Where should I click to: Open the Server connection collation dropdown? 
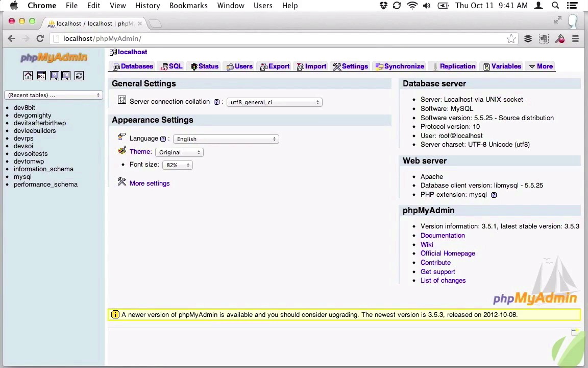tap(274, 102)
